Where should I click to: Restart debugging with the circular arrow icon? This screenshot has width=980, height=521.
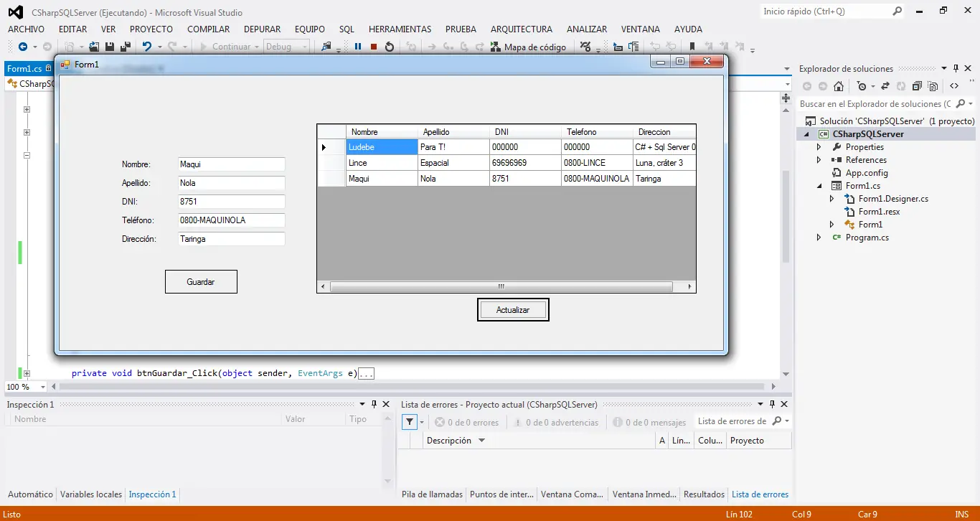(390, 47)
